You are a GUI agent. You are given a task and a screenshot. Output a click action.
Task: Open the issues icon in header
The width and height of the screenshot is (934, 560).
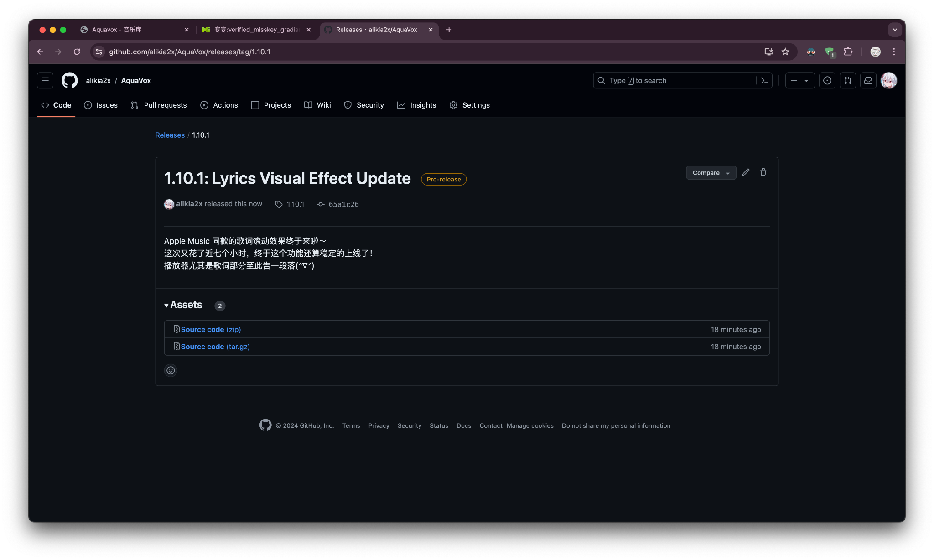tap(827, 81)
